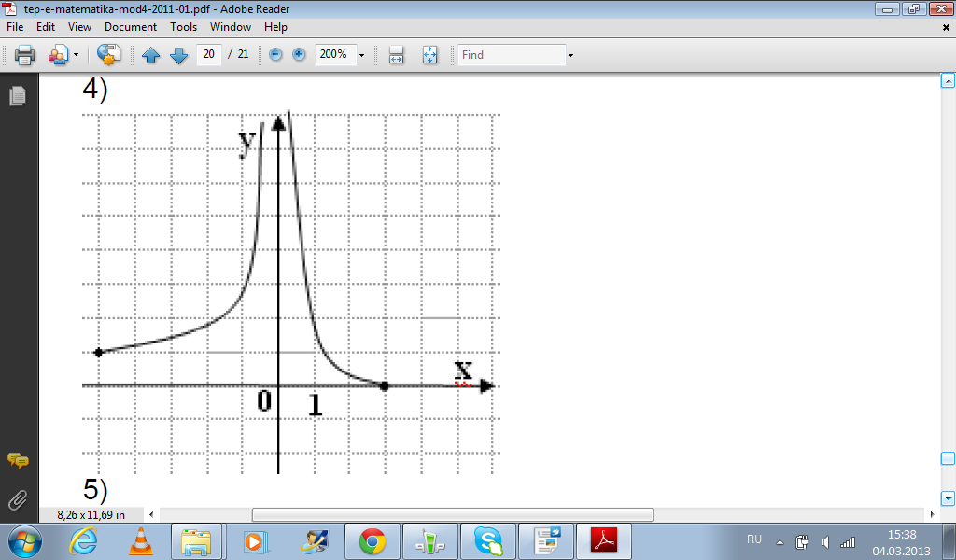The width and height of the screenshot is (956, 560).
Task: Fit one full page icon
Action: (429, 55)
